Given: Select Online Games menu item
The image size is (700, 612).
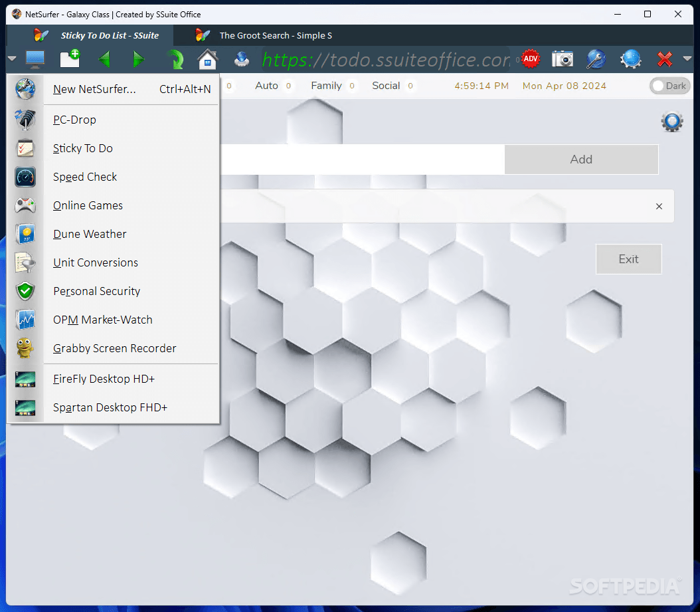Looking at the screenshot, I should pyautogui.click(x=114, y=205).
